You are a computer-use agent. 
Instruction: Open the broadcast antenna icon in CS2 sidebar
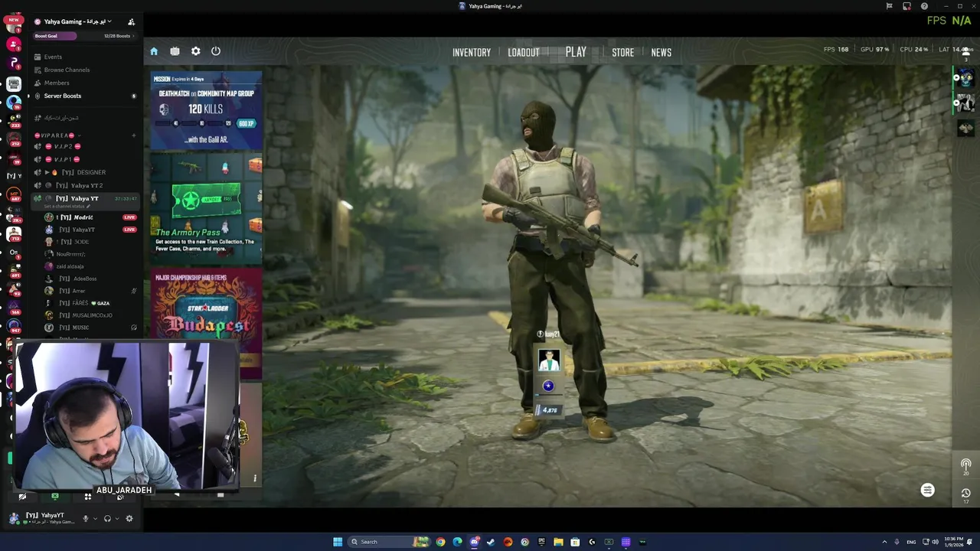tap(965, 465)
